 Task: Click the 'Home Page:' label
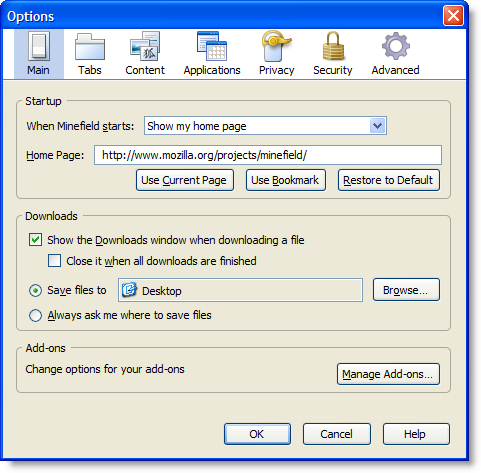point(55,155)
